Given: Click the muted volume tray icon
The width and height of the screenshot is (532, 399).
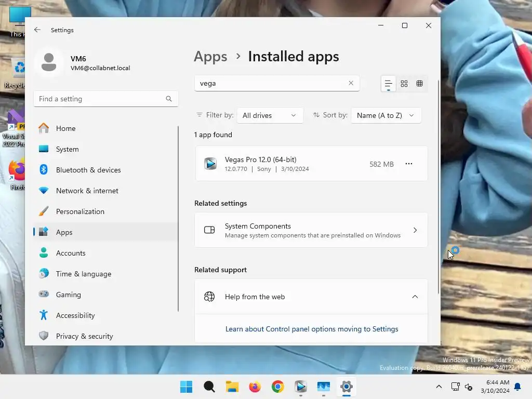Looking at the screenshot, I should (x=469, y=387).
